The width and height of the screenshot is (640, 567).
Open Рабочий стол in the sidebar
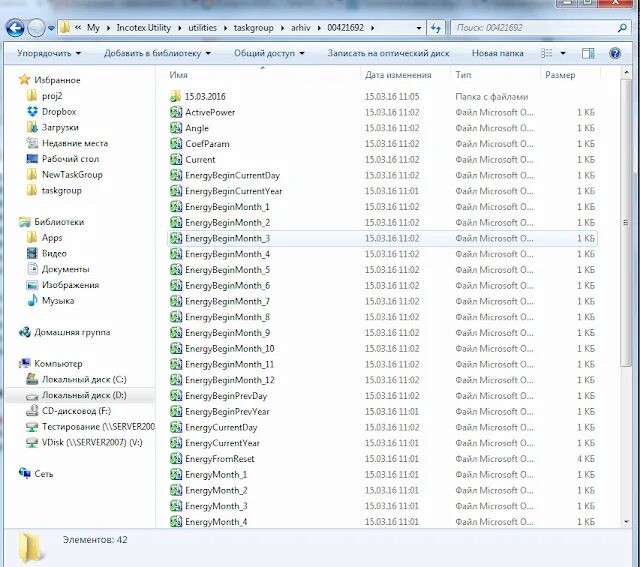point(70,159)
